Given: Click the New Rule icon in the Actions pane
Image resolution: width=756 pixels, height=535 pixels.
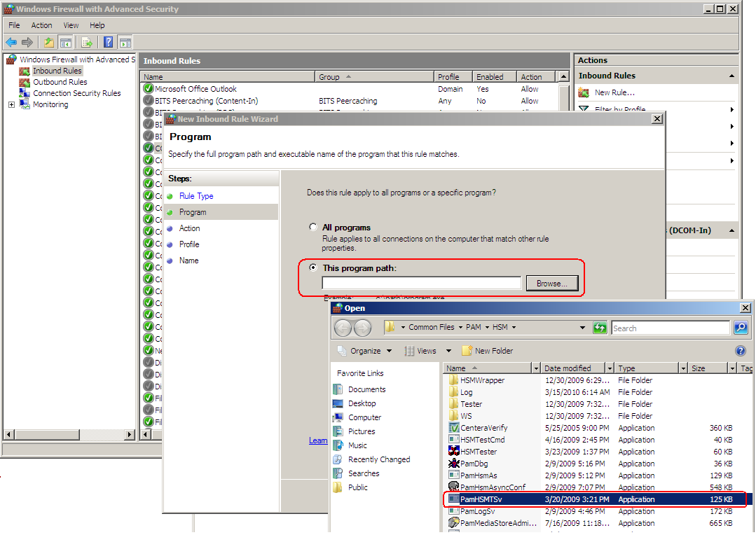Looking at the screenshot, I should (x=584, y=92).
